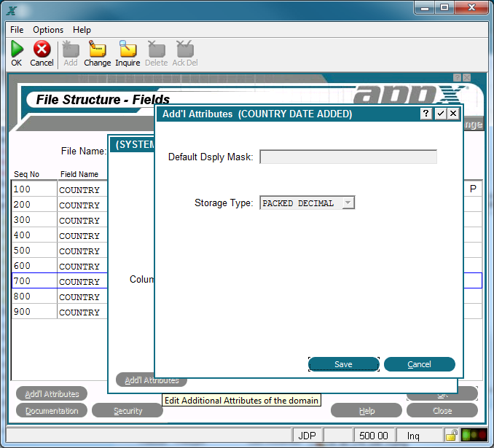This screenshot has height=448, width=494.
Task: Click the Documentation button
Action: coord(52,411)
